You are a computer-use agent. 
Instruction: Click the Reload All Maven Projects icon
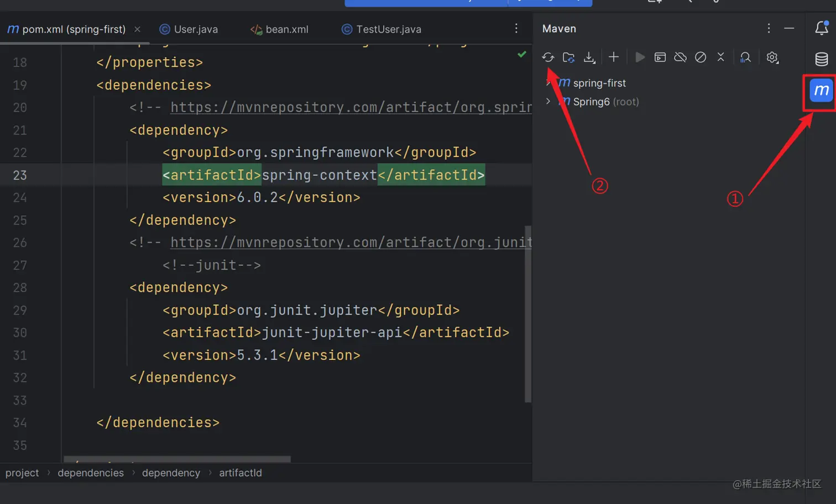click(x=548, y=57)
